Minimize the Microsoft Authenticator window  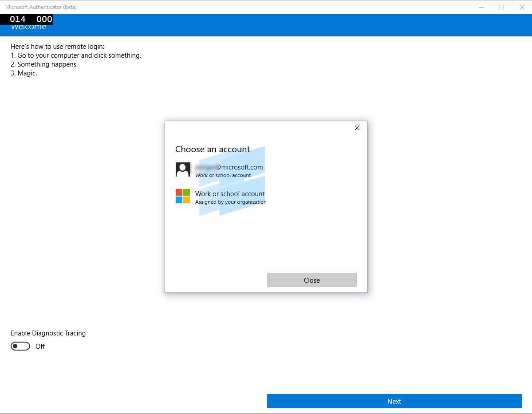click(481, 7)
